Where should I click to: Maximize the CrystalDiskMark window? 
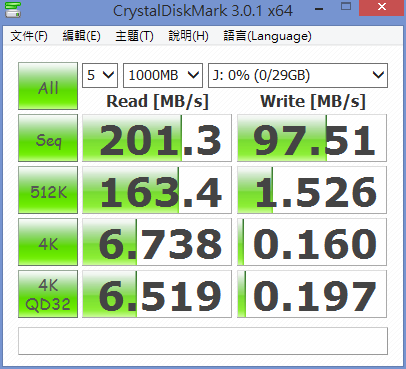pyautogui.click(x=346, y=7)
